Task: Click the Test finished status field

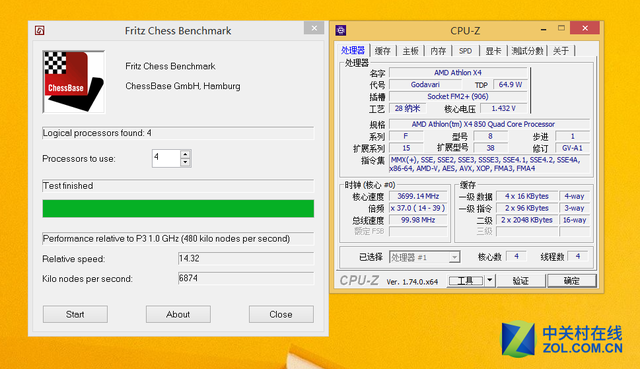Action: click(x=178, y=186)
